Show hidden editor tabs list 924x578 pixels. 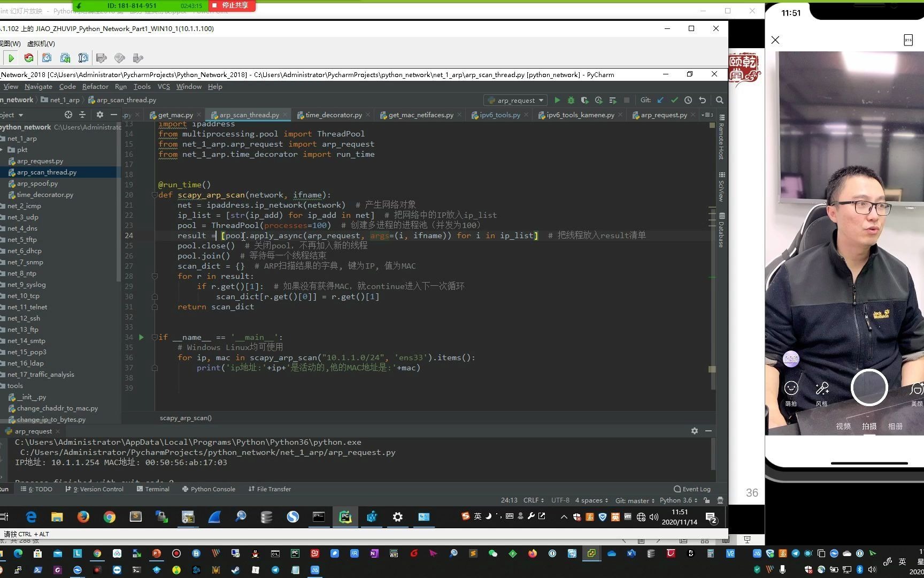click(707, 115)
